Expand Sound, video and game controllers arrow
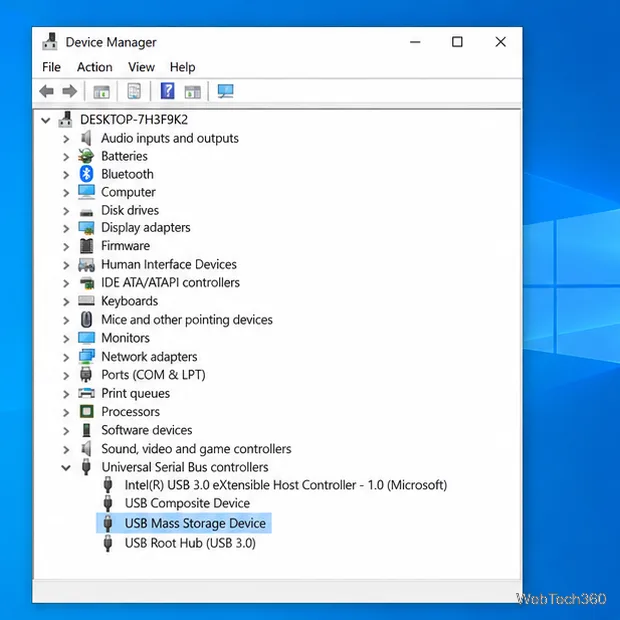The width and height of the screenshot is (620, 620). click(x=66, y=450)
